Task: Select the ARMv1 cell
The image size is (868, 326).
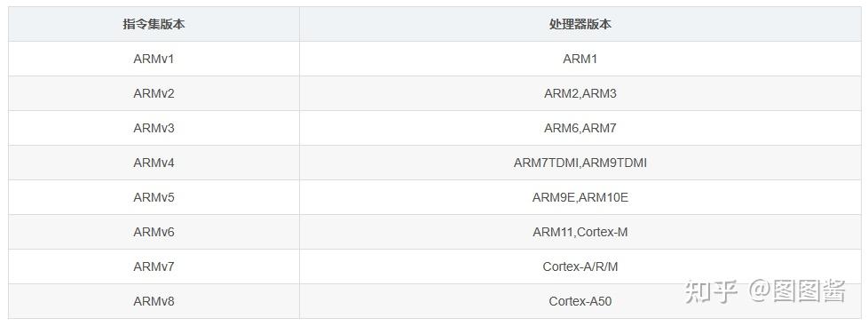Action: [154, 59]
